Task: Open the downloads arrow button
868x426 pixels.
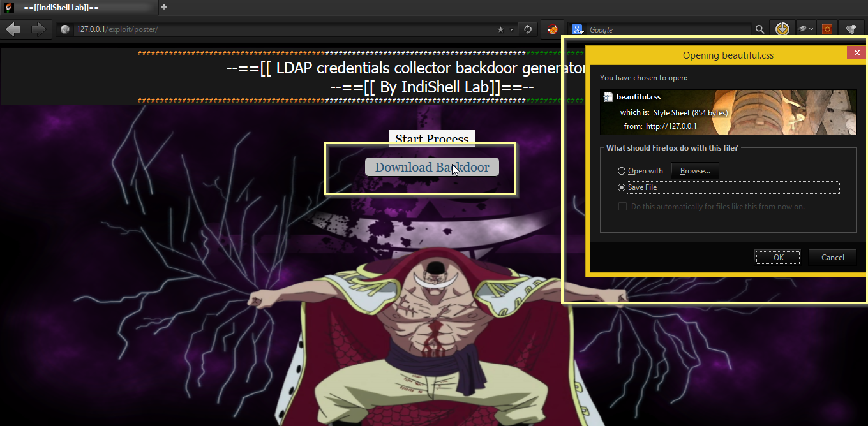Action: tap(782, 29)
